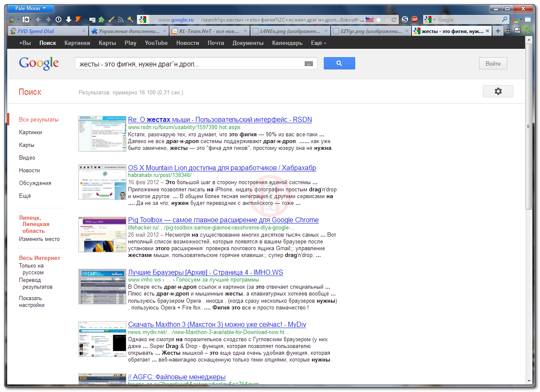Click the magnifier in the browser search box
This screenshot has height=392, width=540.
(505, 19)
